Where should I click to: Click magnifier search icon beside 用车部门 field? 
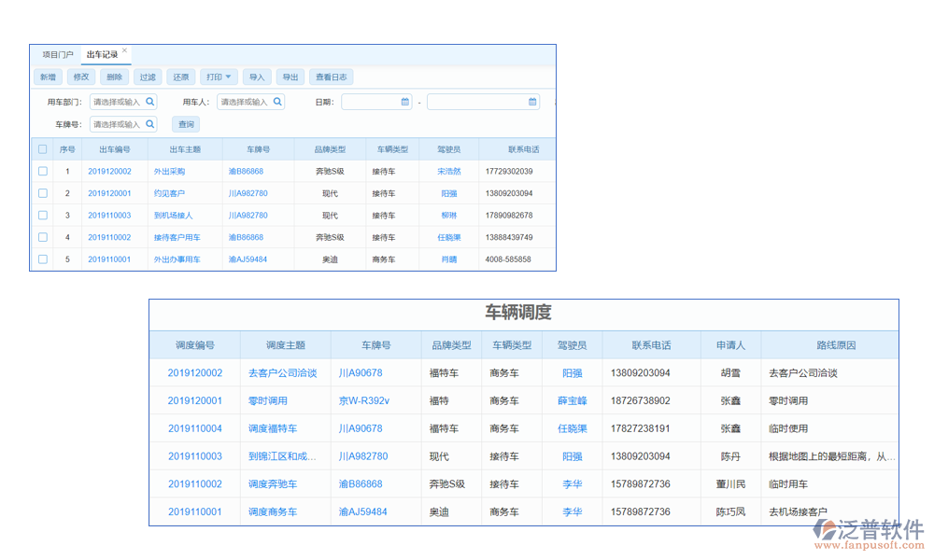click(152, 100)
